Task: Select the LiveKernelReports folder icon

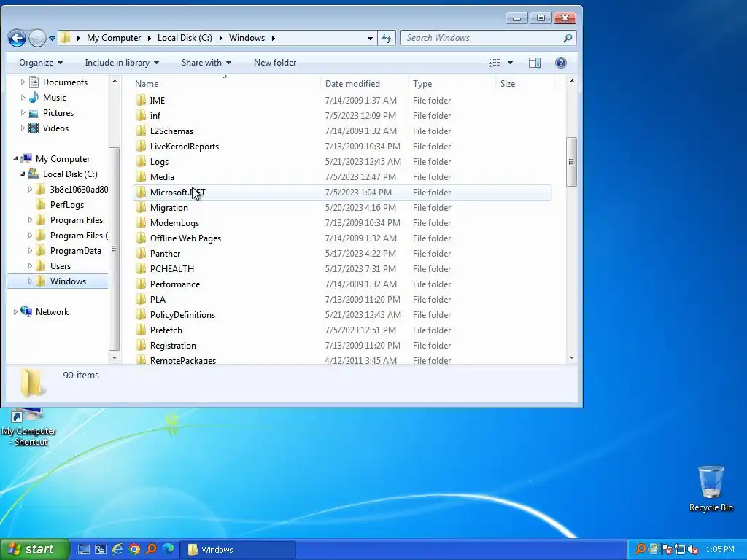Action: click(141, 146)
